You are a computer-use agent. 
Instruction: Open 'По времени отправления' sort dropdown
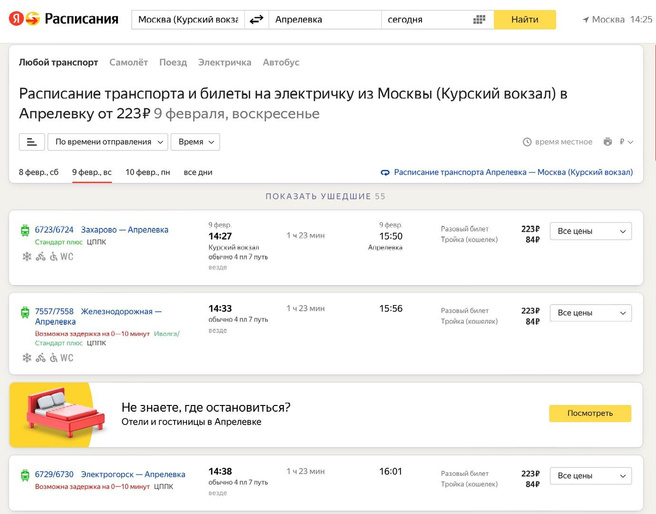pos(108,142)
